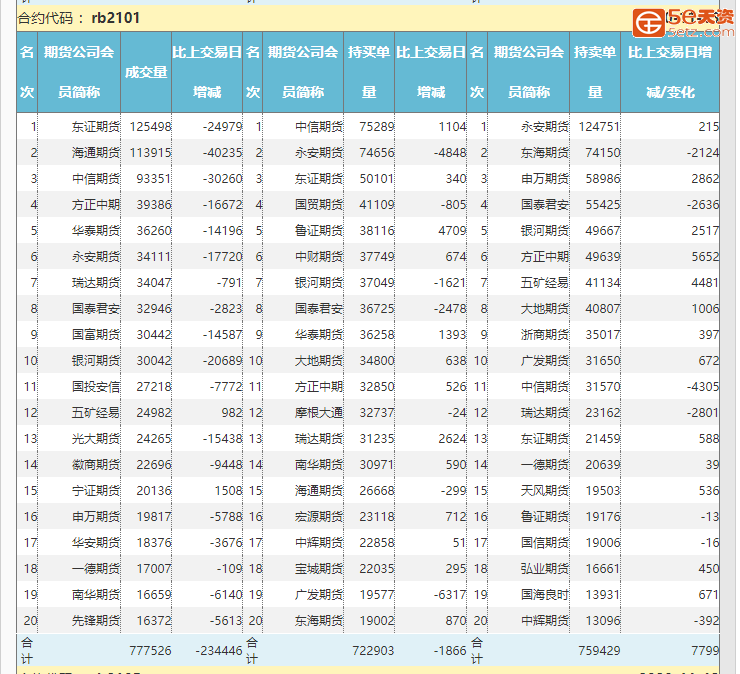Click 宝城期货 long value 22035
740x674 pixels.
pos(377,568)
